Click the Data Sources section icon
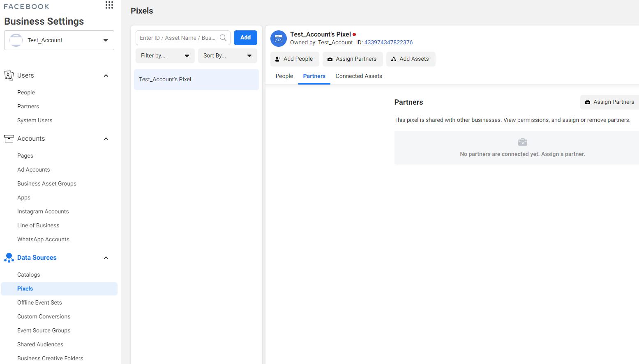 [9, 258]
